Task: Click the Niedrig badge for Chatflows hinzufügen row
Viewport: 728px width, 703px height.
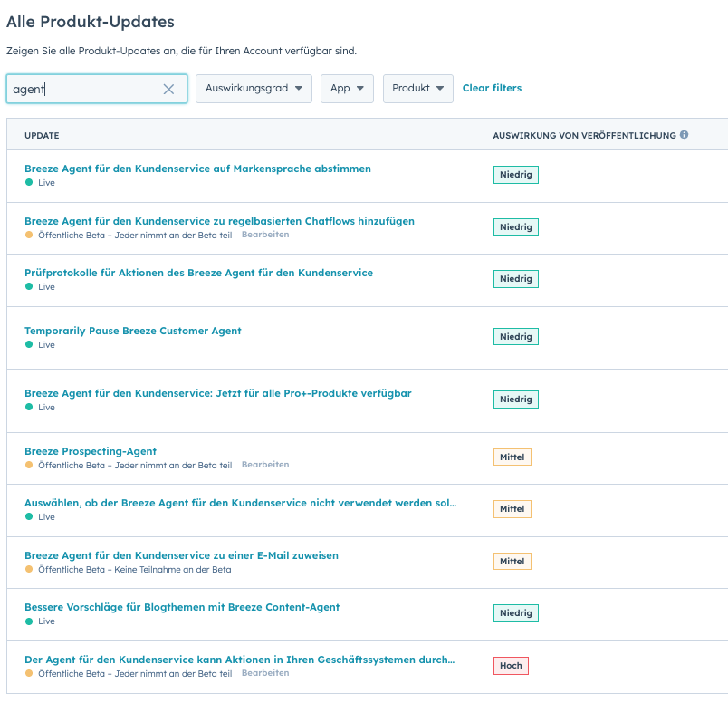Action: tap(516, 227)
